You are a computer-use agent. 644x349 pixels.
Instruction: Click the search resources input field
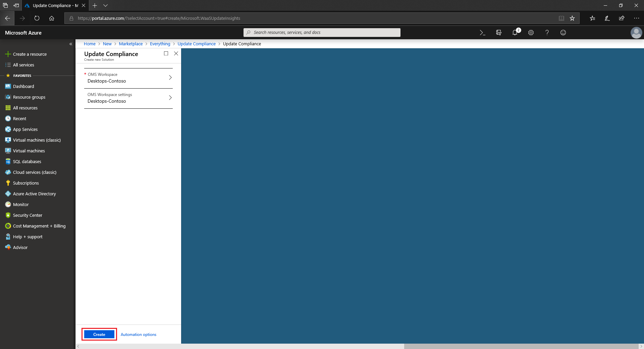tap(322, 33)
